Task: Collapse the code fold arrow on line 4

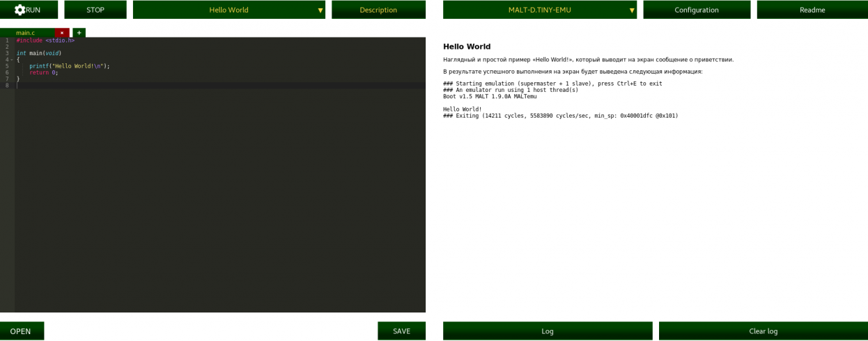Action: pyautogui.click(x=12, y=60)
